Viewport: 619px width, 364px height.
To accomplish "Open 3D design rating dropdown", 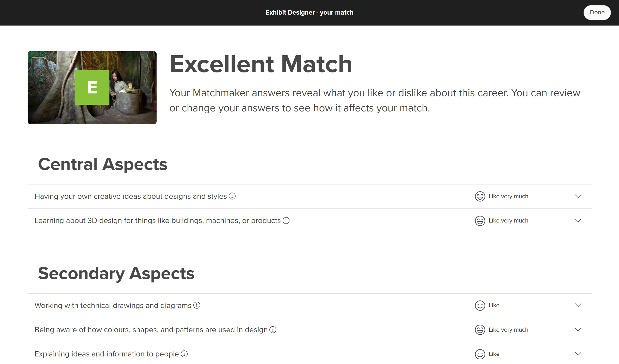I will click(x=578, y=220).
